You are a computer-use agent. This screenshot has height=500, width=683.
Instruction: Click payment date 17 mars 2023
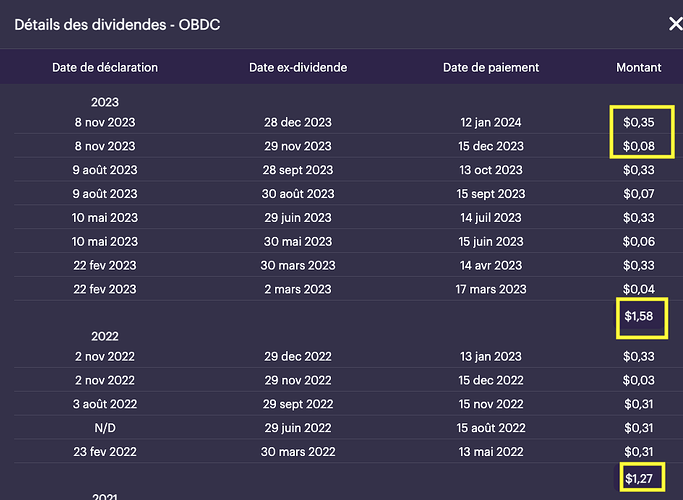(491, 289)
